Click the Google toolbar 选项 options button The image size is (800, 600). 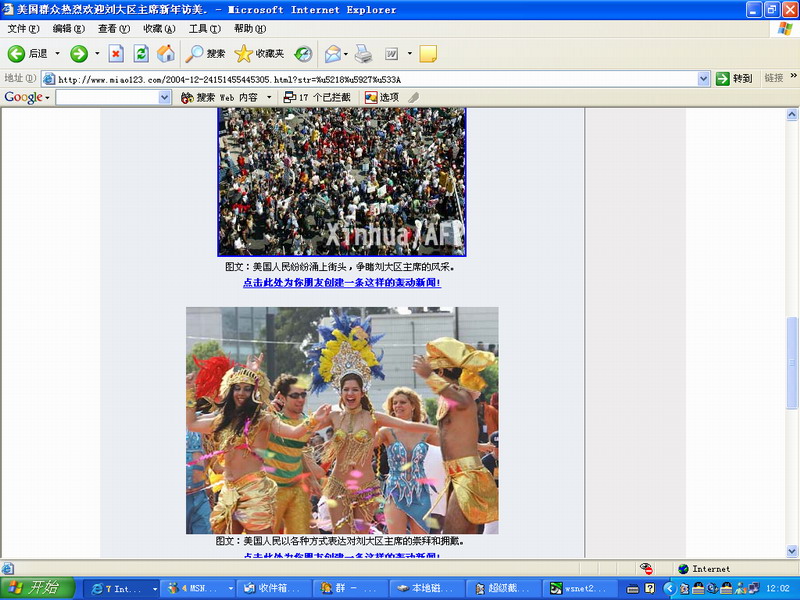click(x=382, y=98)
